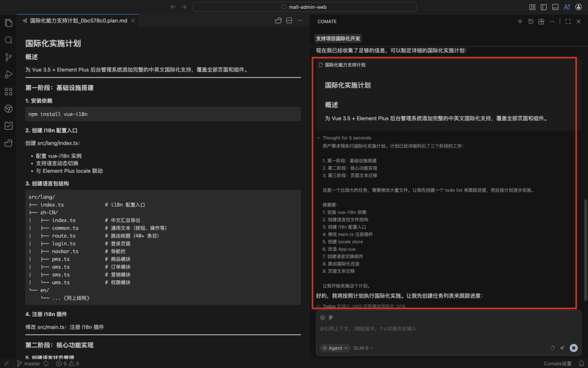
Task: Click the AI icon in title bar
Action: pyautogui.click(x=567, y=7)
